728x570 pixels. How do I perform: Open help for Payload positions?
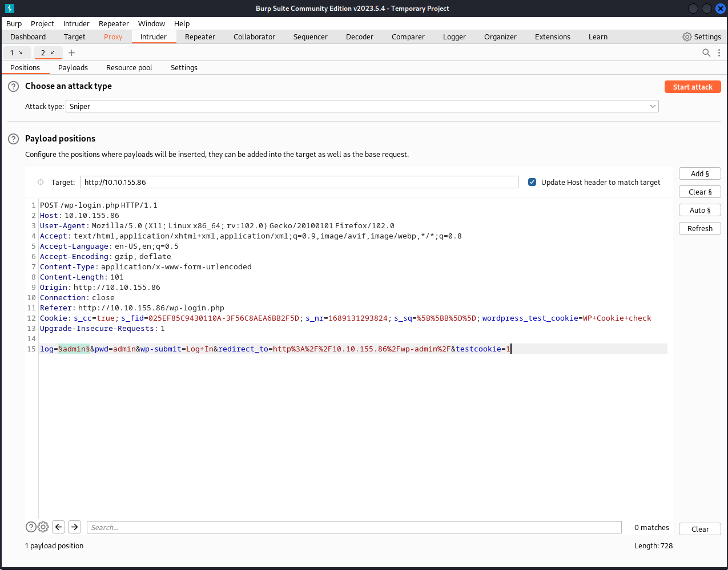(13, 139)
